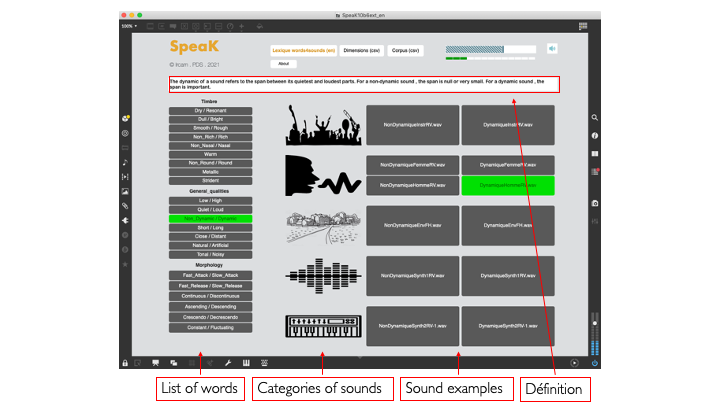
Task: Click the light blue speaker icon
Action: click(552, 48)
